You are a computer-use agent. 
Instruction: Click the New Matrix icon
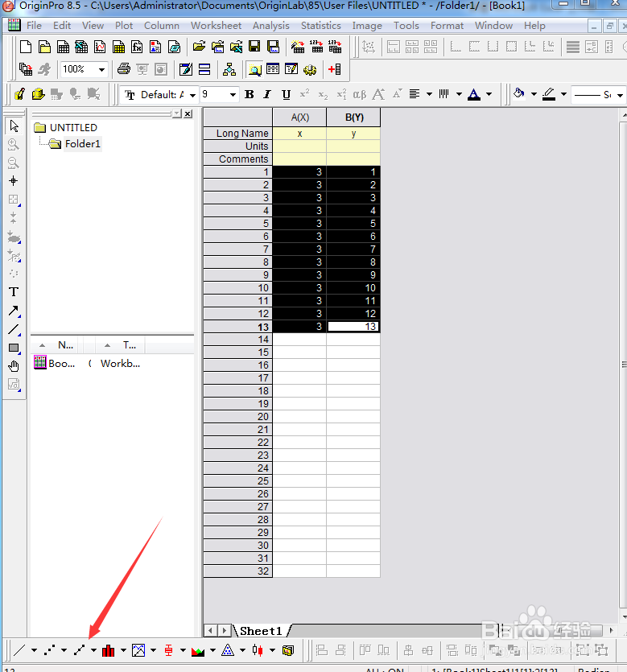(118, 47)
